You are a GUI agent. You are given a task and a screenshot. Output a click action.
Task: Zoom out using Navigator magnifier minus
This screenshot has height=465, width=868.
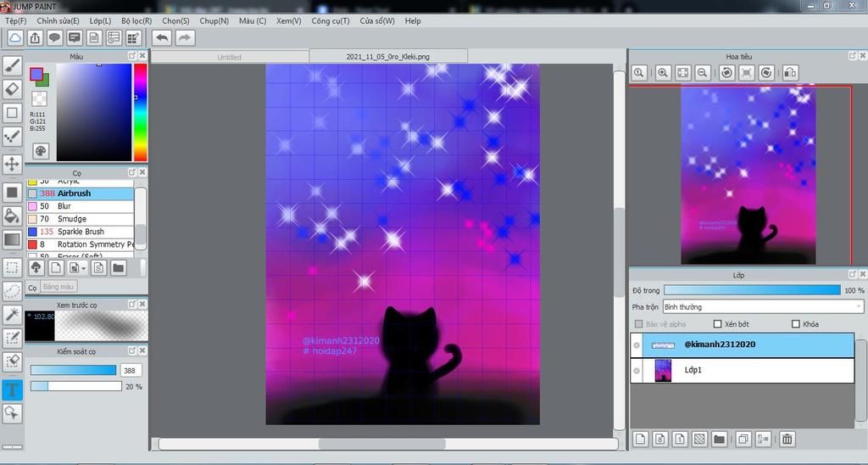coord(703,73)
